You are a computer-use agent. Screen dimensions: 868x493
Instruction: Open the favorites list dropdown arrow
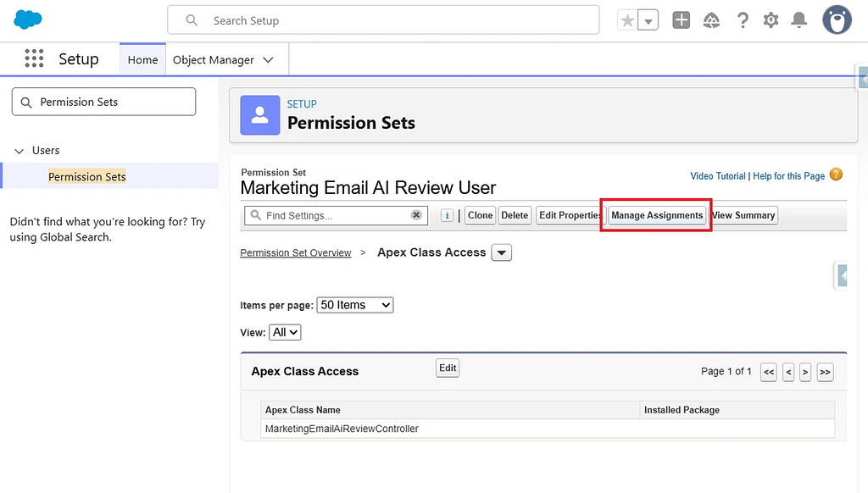648,21
